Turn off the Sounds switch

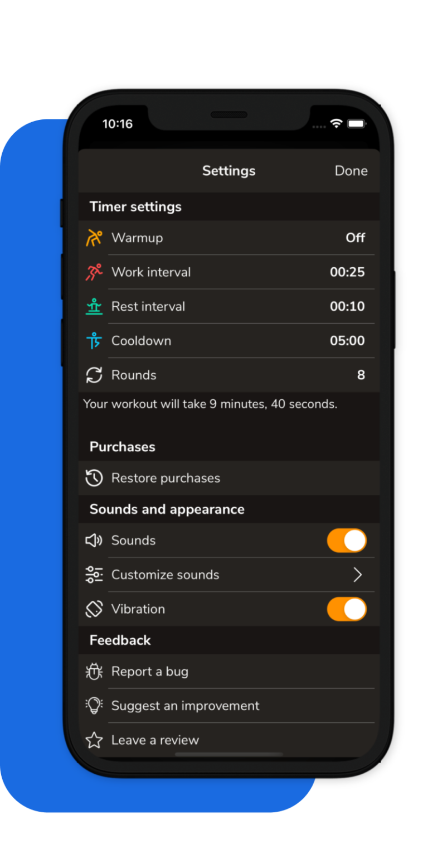tap(347, 541)
